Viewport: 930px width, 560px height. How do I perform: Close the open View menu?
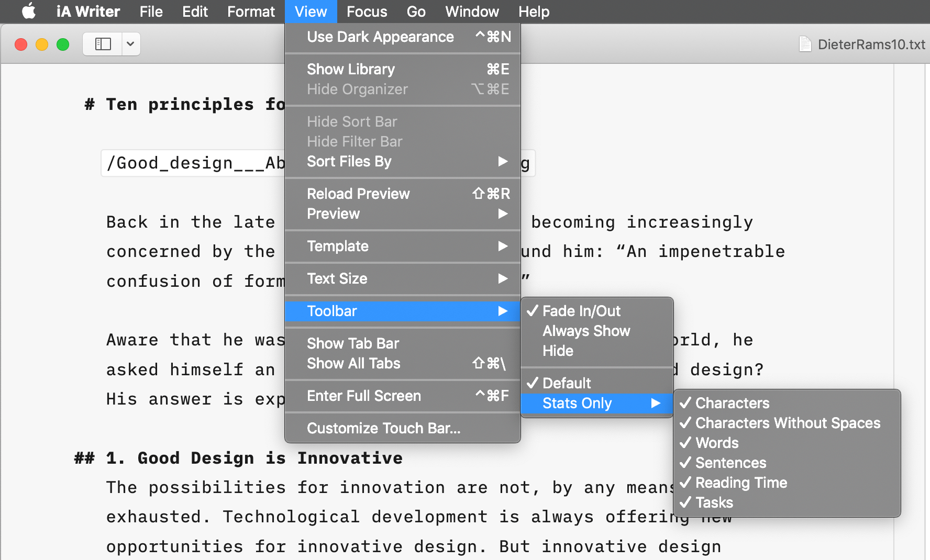tap(311, 12)
